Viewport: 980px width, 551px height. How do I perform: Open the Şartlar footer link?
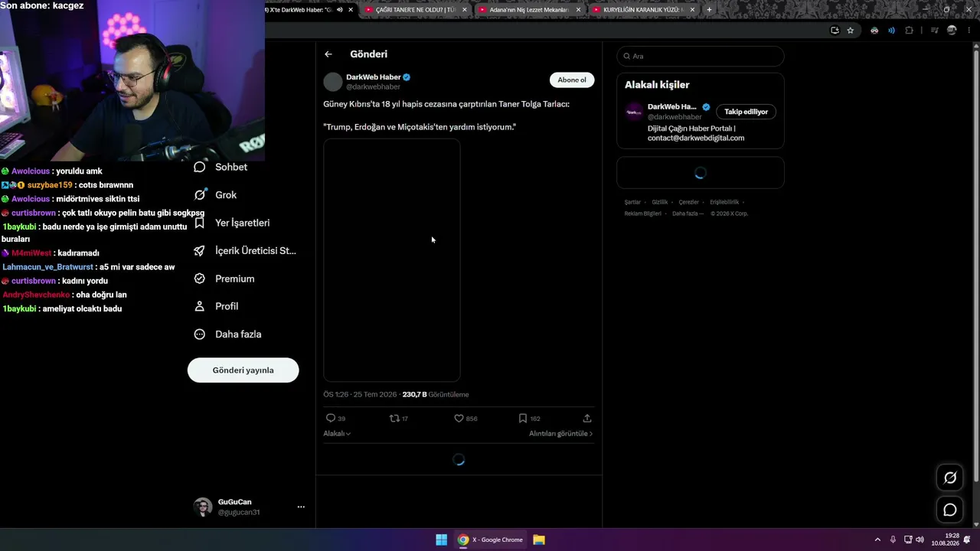click(632, 202)
